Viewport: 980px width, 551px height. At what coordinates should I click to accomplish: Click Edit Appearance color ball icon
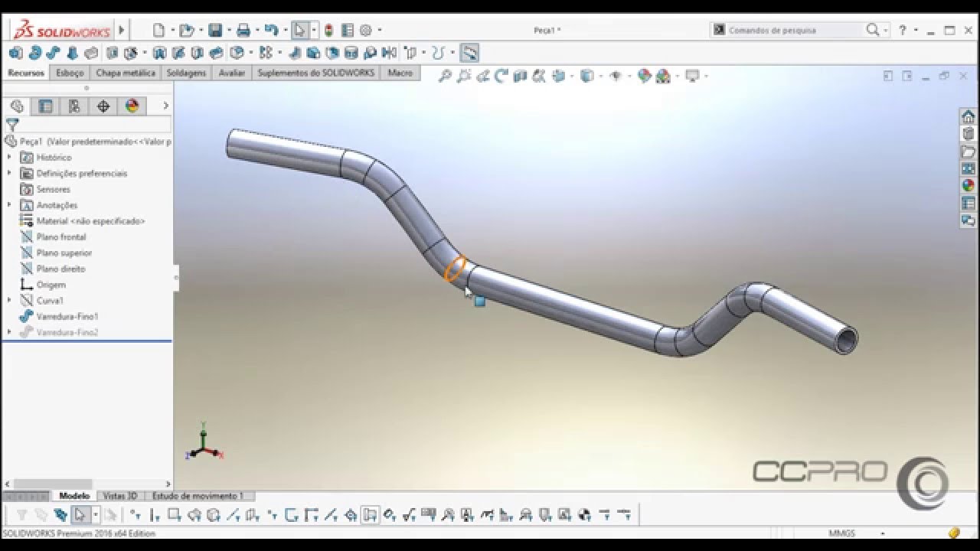644,76
